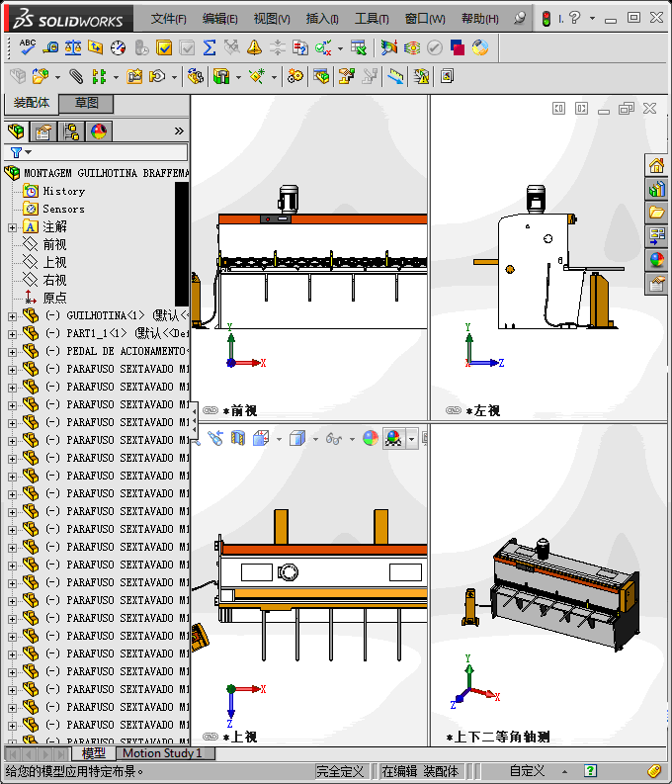Open SolidWorks Resources home icon in task pane
This screenshot has height=784, width=672.
[x=656, y=165]
